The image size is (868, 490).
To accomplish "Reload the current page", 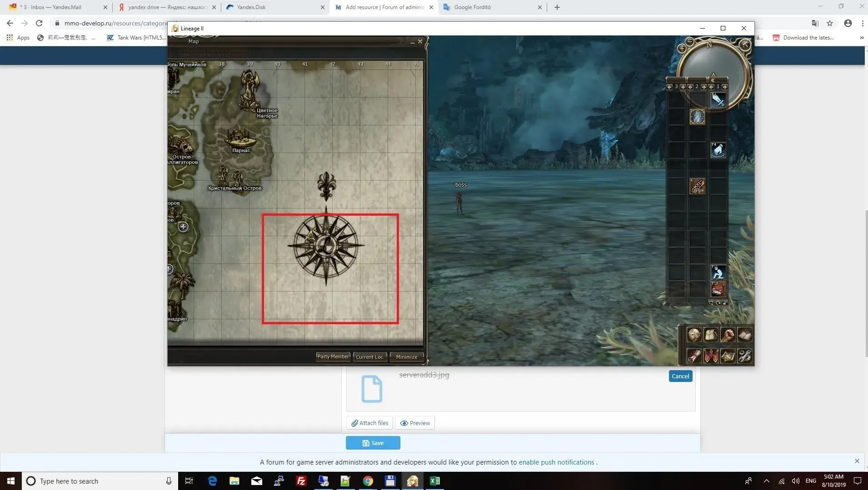I will point(39,23).
